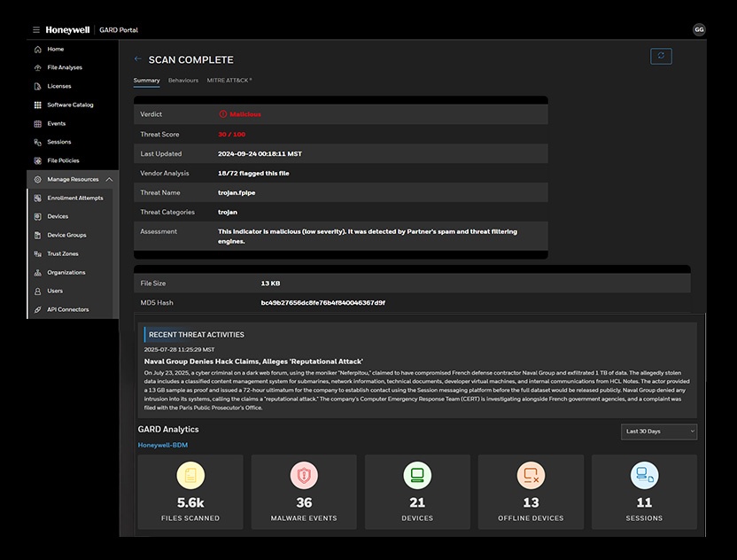Open Home in the sidebar
The image size is (737, 560).
pos(56,49)
